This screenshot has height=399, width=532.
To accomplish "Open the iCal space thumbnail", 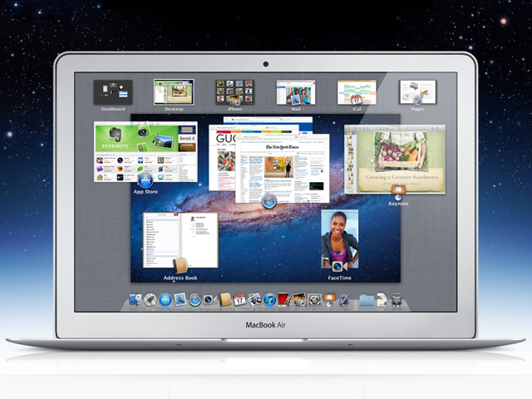I will pos(357,92).
